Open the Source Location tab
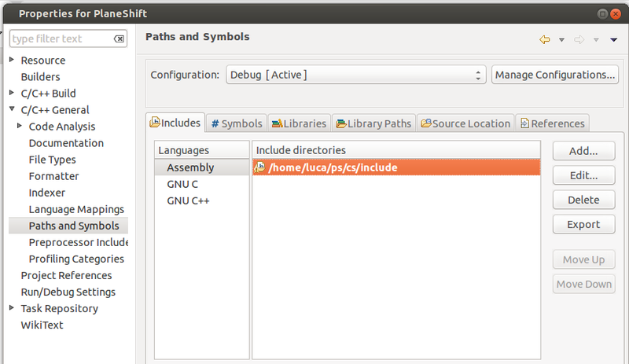Screen dimensions: 629x364 (x=465, y=123)
